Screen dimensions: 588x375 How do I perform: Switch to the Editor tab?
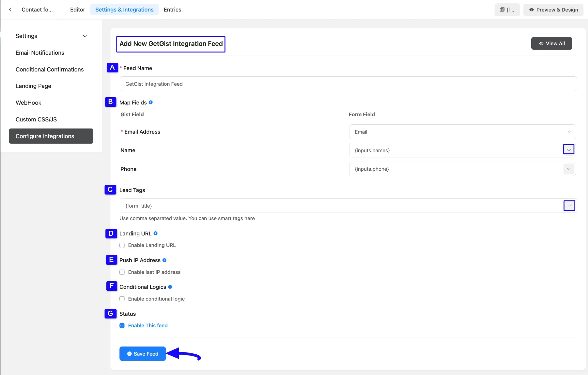(x=78, y=9)
